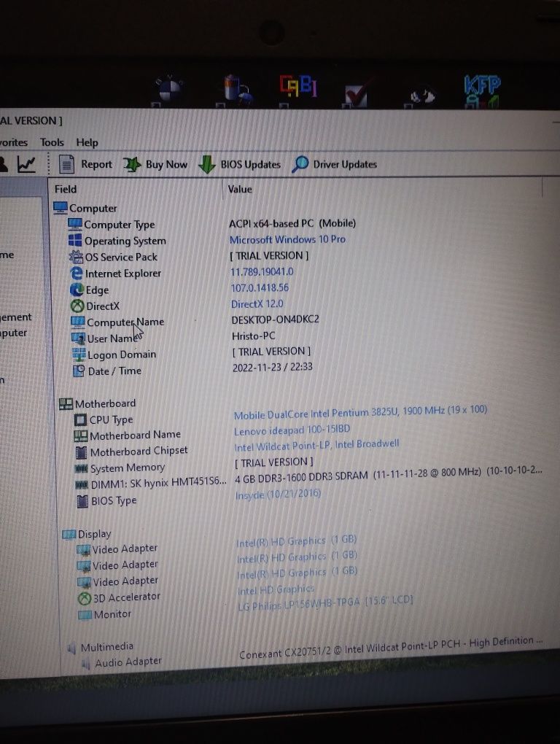Open the Lenovo ideapad 100-15IBD link
The image size is (560, 744).
292,430
